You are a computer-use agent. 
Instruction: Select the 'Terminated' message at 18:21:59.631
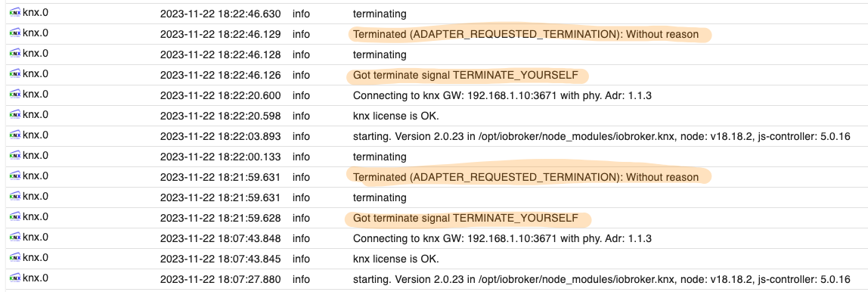(526, 177)
